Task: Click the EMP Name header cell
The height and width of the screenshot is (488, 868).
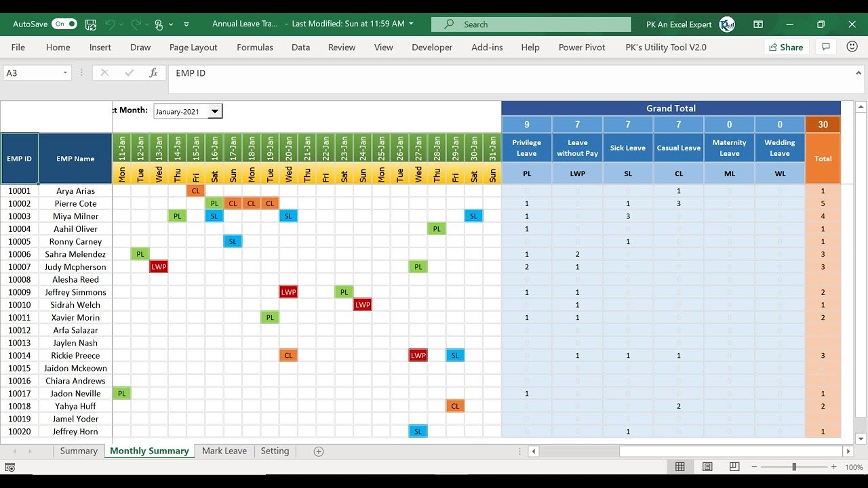Action: 75,159
